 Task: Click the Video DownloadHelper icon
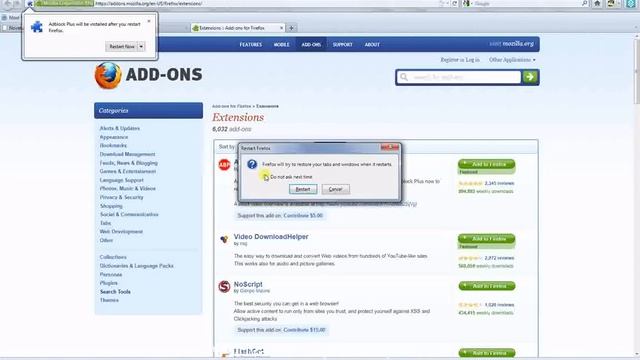[x=224, y=239]
